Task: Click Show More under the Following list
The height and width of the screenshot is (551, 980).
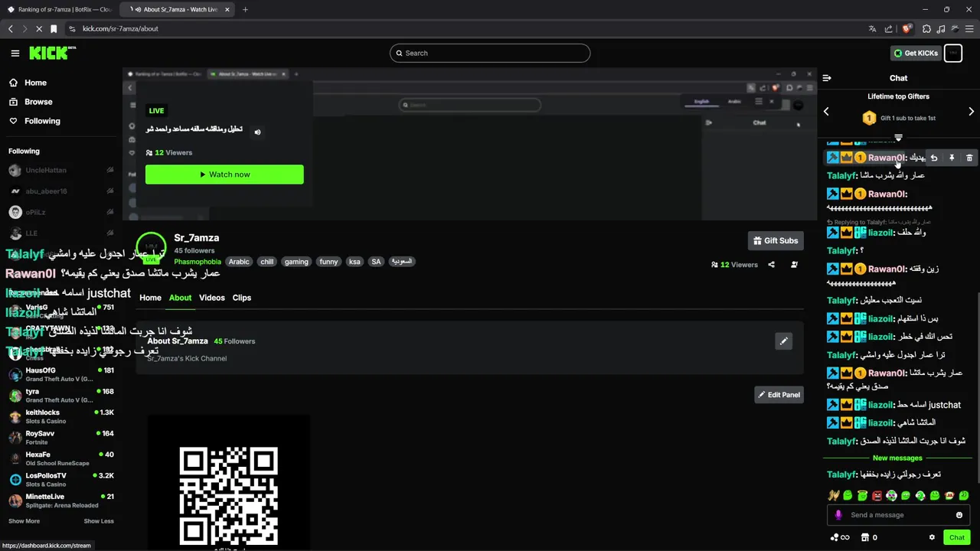Action: pyautogui.click(x=24, y=521)
